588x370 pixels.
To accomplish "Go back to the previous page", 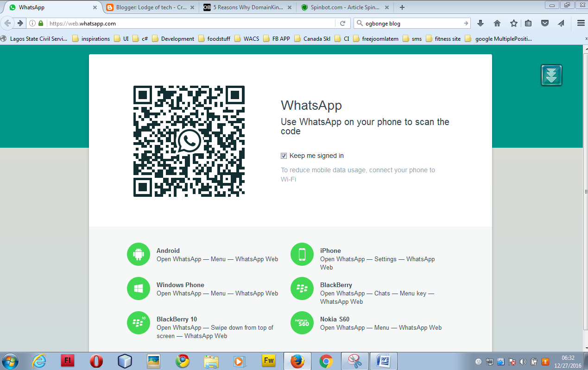I will coord(8,23).
